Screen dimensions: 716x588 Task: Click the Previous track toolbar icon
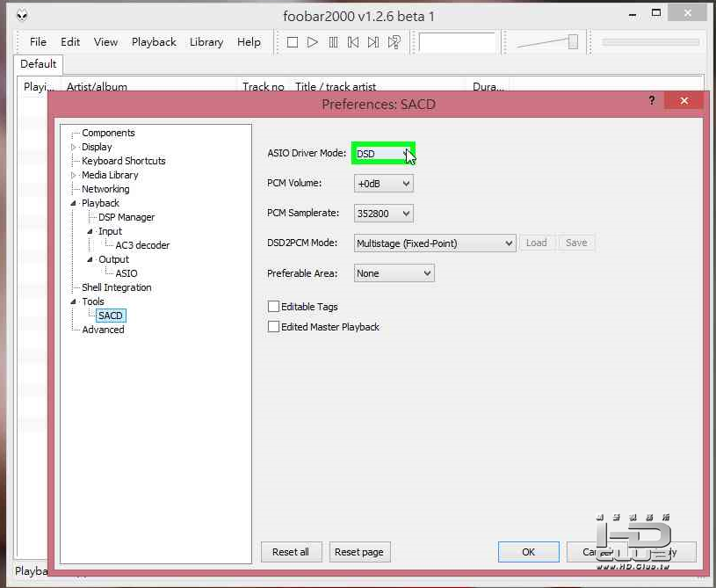353,42
